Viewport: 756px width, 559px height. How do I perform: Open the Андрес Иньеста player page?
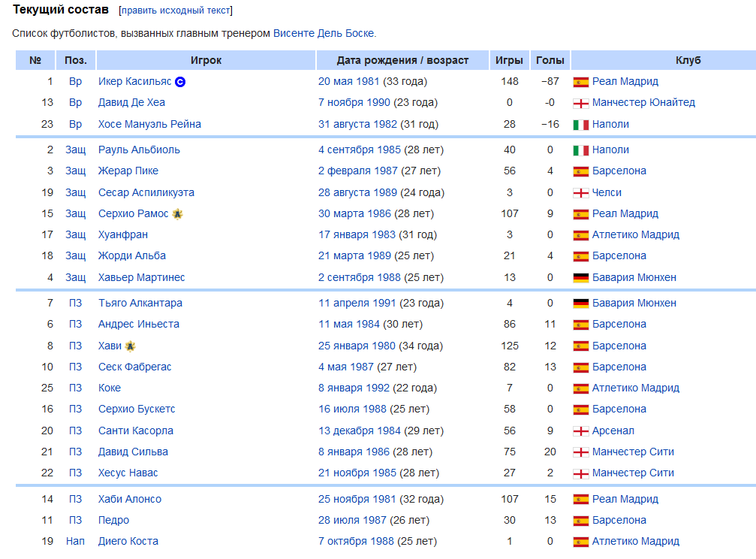pos(139,325)
